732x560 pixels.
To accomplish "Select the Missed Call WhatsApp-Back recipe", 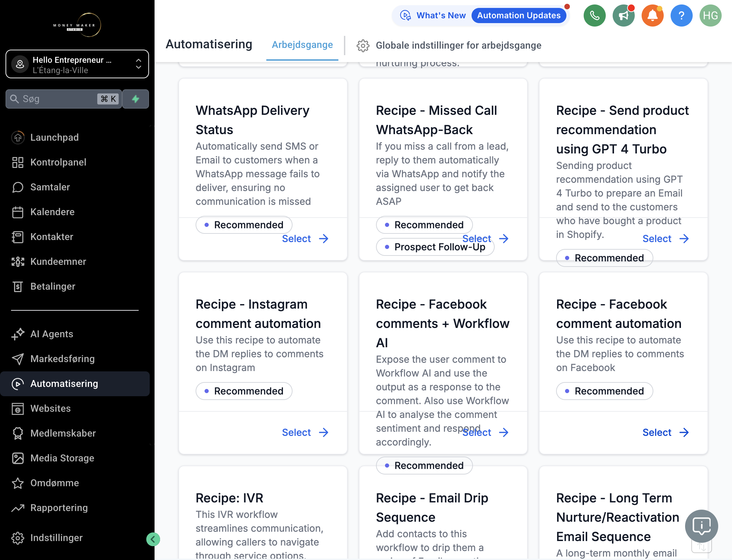I will 485,239.
